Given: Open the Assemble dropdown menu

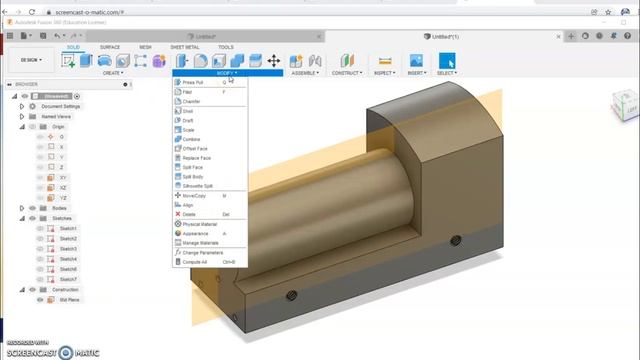Looking at the screenshot, I should tap(305, 73).
